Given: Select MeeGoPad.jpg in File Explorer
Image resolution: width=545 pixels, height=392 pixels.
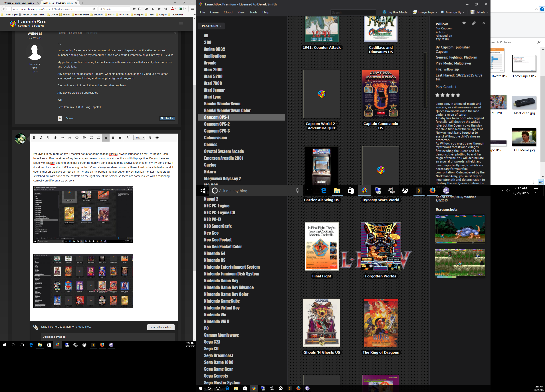Looking at the screenshot, I should (524, 105).
